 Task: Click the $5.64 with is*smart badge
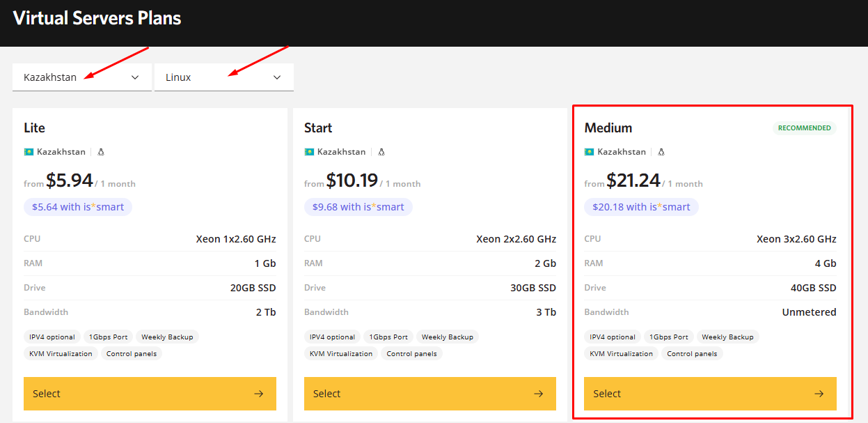[78, 207]
